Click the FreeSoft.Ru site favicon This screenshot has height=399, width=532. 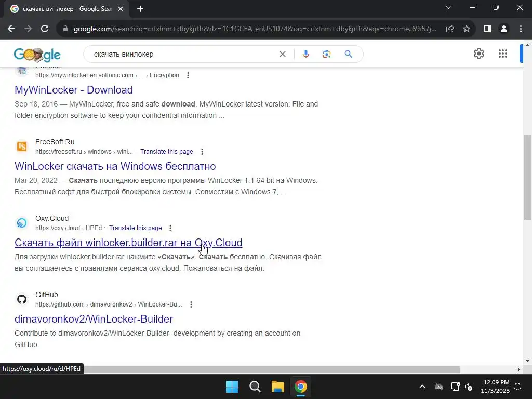(22, 146)
